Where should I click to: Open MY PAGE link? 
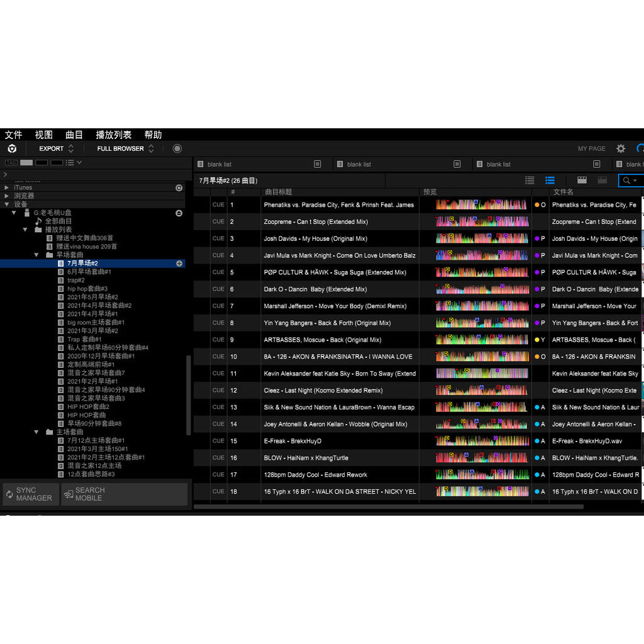coord(591,148)
